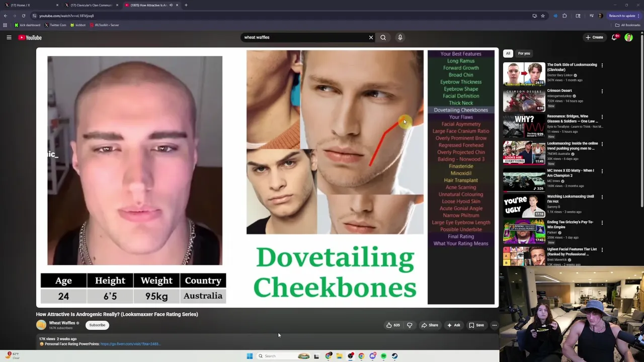This screenshot has width=644, height=362.
Task: Open Crimson Desert video thumbnail
Action: [524, 100]
